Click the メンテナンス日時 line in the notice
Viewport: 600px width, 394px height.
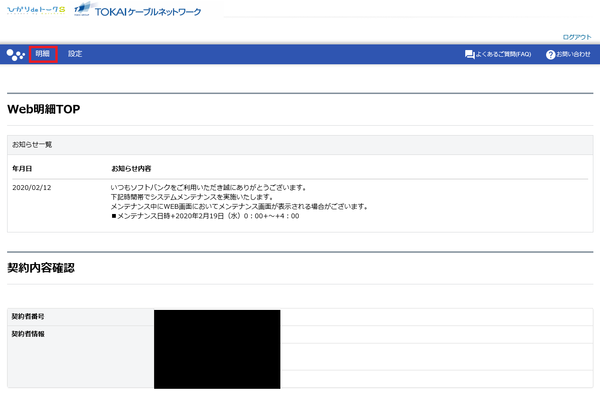(205, 216)
